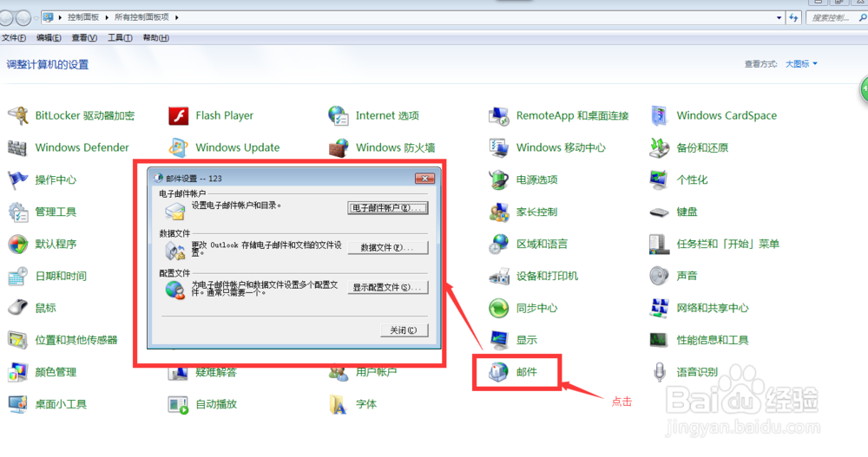Open Windows 移动中心 icon
Screen dimensions: 868x457
pos(499,147)
